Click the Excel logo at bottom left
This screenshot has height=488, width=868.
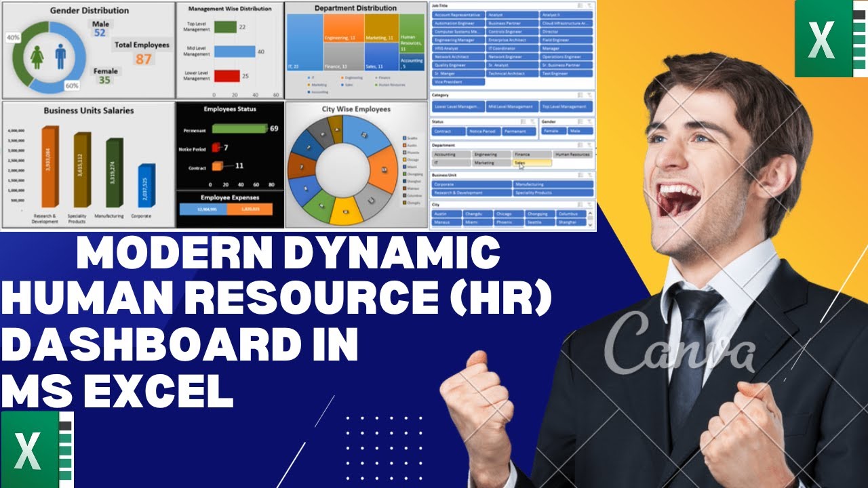pos(36,449)
